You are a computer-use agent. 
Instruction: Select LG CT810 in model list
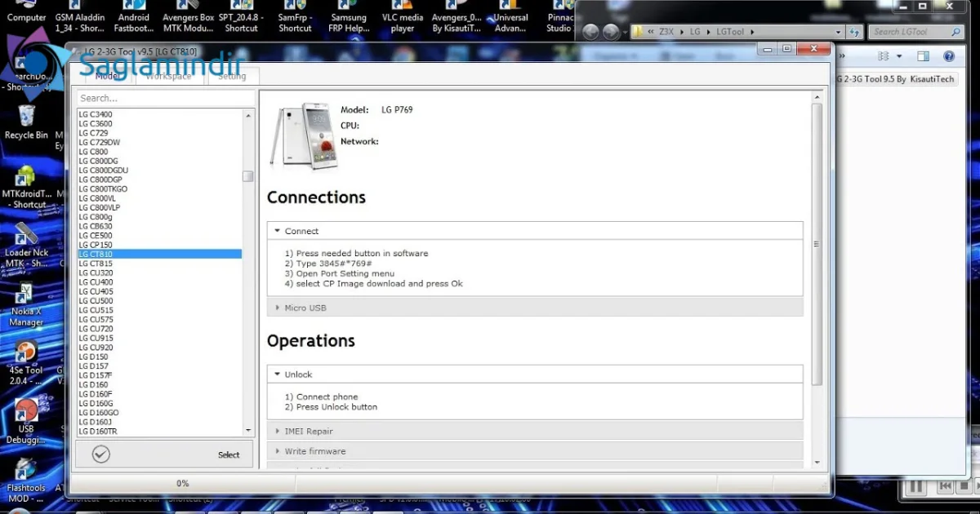coord(159,254)
